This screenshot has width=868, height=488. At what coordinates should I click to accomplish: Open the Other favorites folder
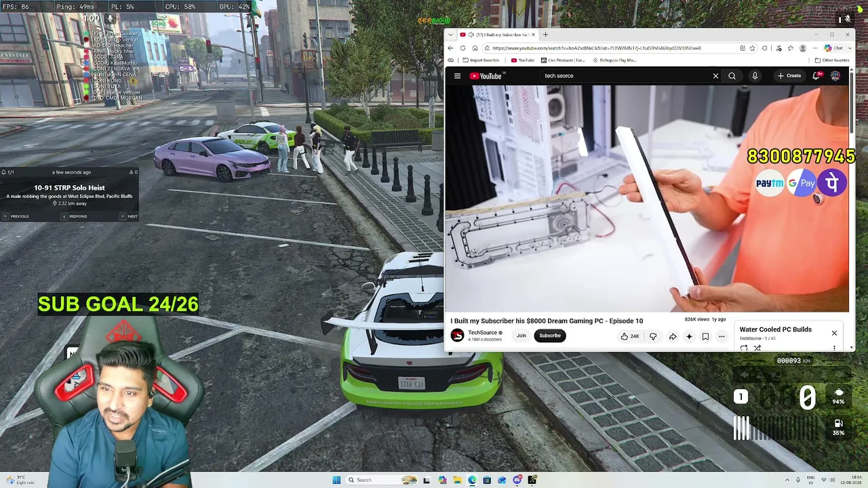pos(832,60)
